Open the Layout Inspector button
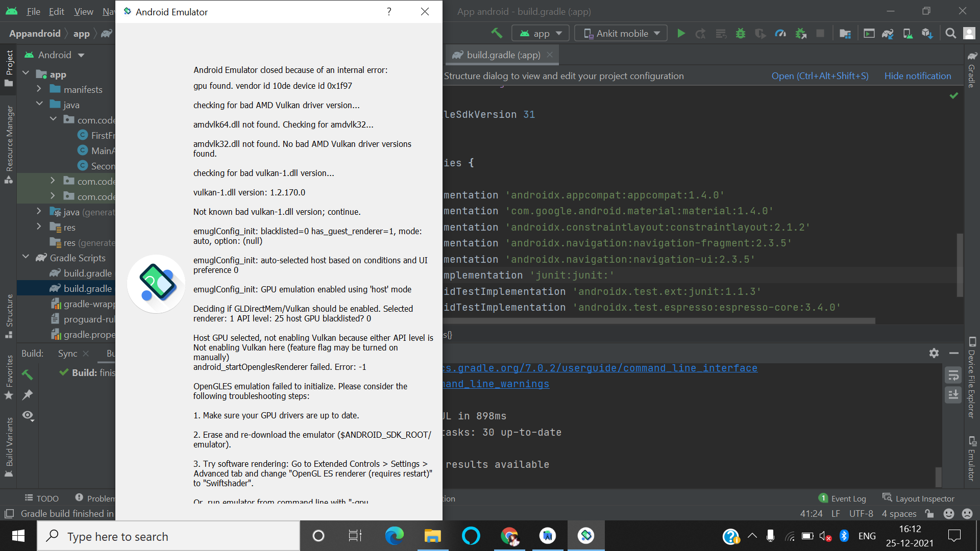Screen dimensions: 980x551 pos(919,498)
